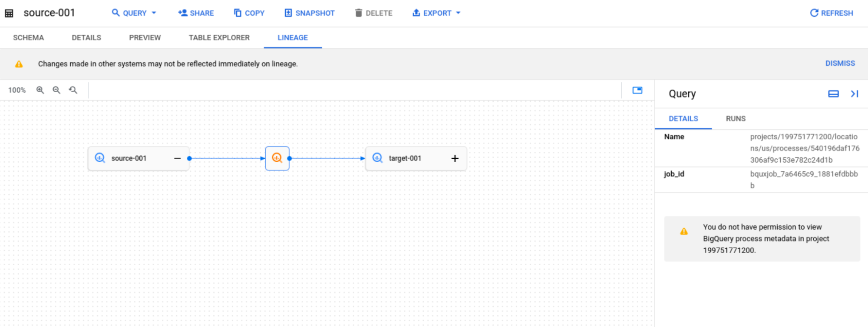Open the SCHEMA tab
This screenshot has height=327, width=868.
pos(28,37)
